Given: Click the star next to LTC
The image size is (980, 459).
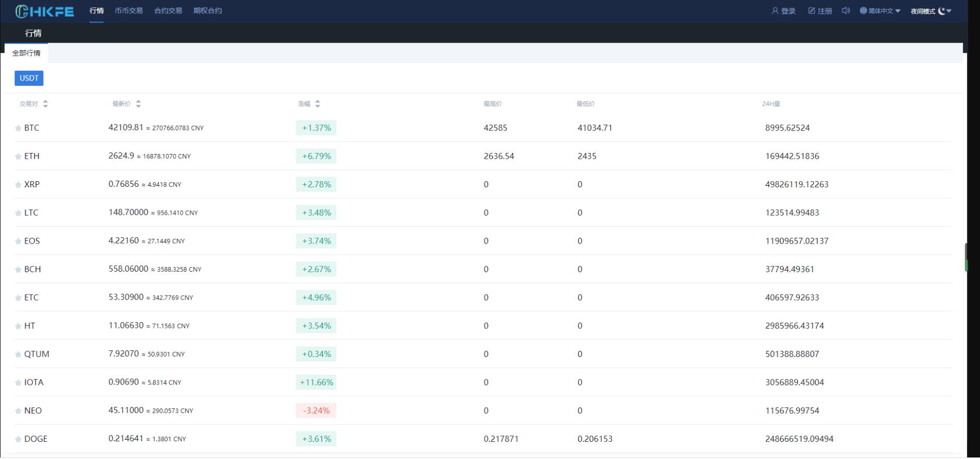Looking at the screenshot, I should click(x=18, y=213).
